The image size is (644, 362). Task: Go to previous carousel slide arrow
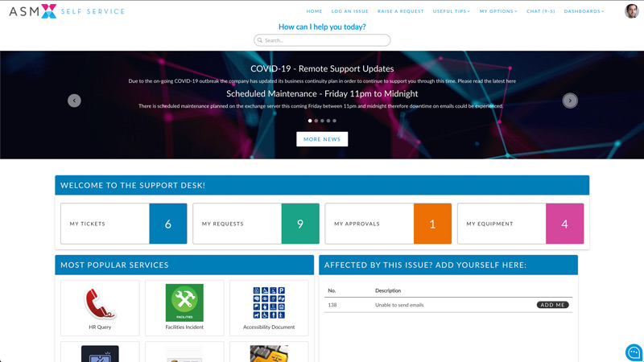coord(74,101)
